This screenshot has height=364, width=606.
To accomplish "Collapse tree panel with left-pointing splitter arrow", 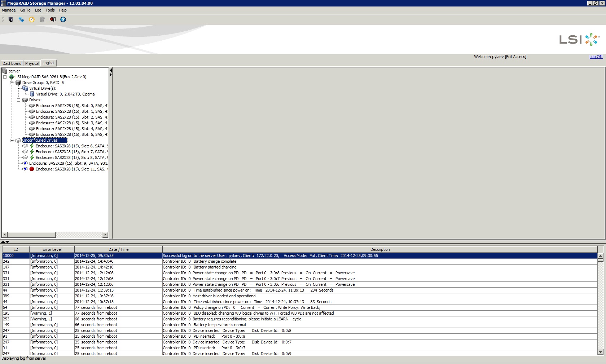I will click(x=111, y=70).
